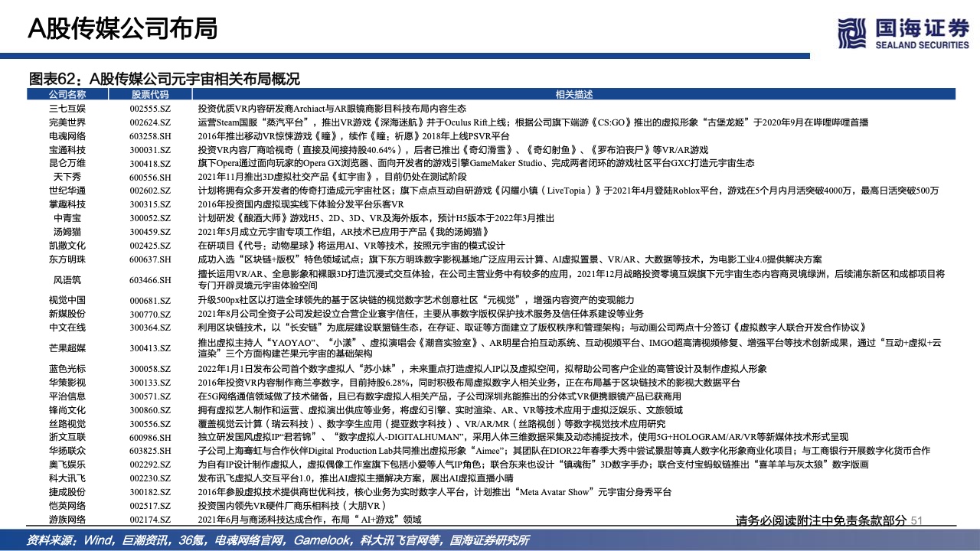Select company name 科大讯飞
The width and height of the screenshot is (980, 551).
click(67, 478)
